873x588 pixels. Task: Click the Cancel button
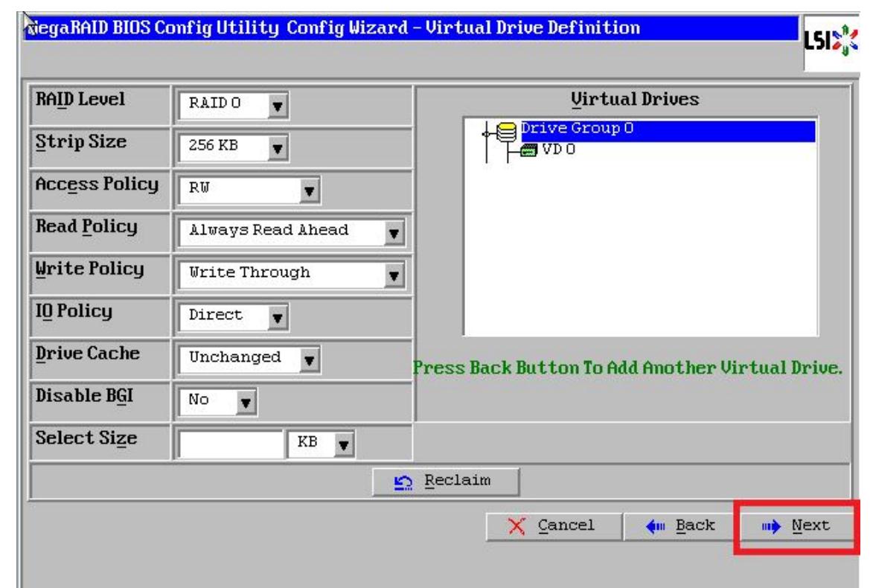click(553, 526)
